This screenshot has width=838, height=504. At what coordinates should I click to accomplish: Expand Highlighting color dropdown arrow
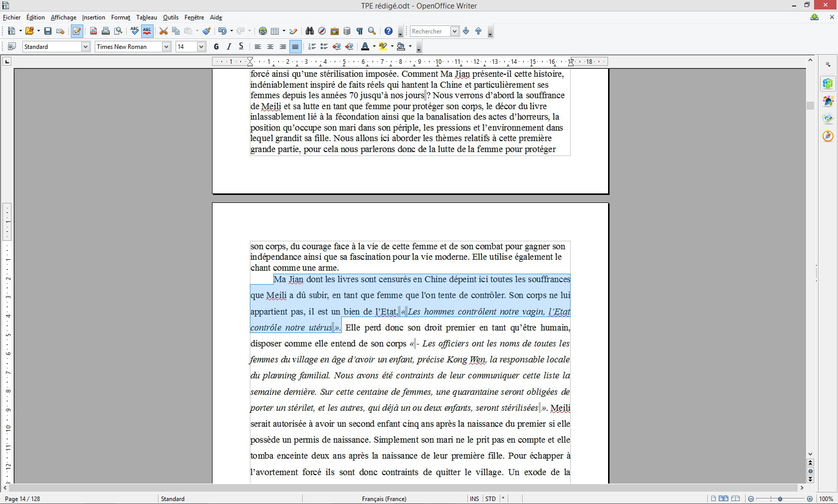pyautogui.click(x=392, y=47)
